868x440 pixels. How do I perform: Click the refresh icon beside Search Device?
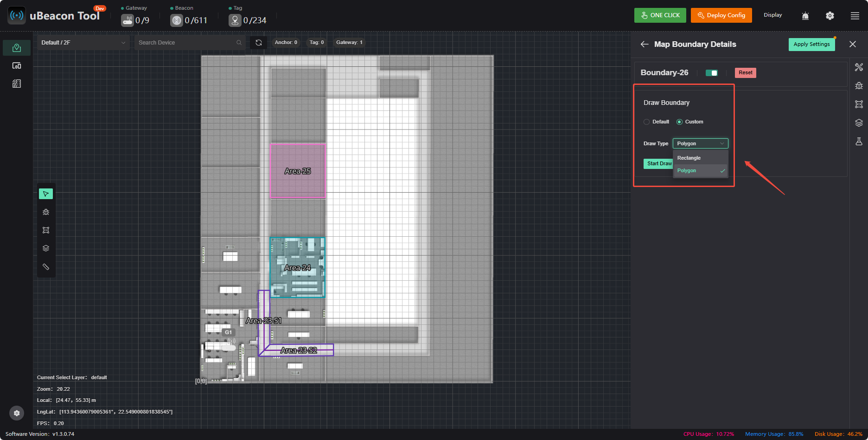point(259,42)
